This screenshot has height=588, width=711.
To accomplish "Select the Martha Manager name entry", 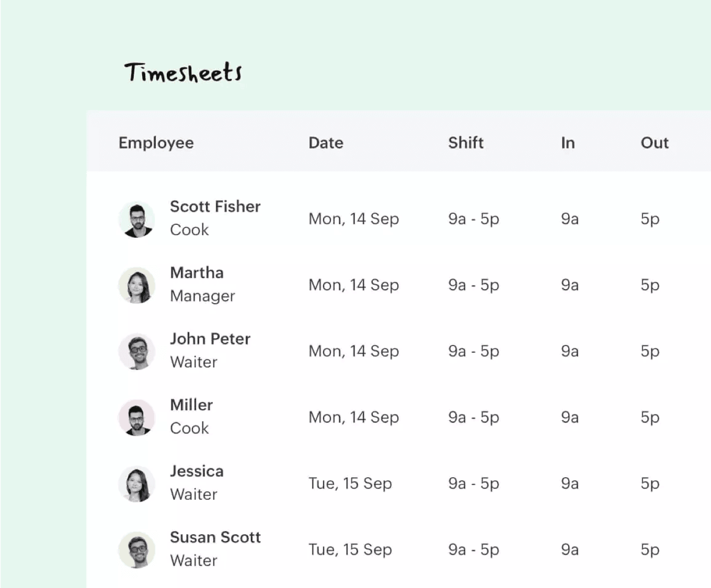I will (202, 284).
